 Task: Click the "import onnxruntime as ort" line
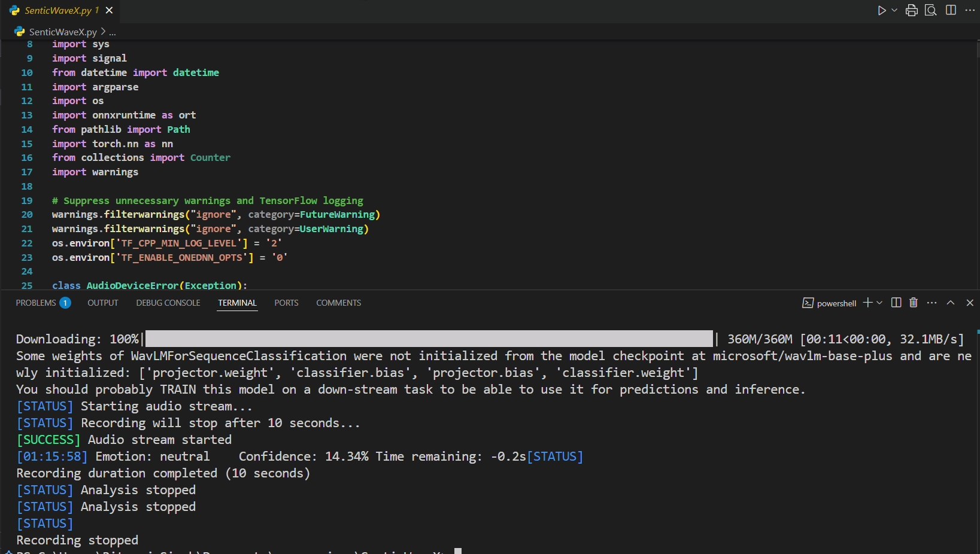124,115
